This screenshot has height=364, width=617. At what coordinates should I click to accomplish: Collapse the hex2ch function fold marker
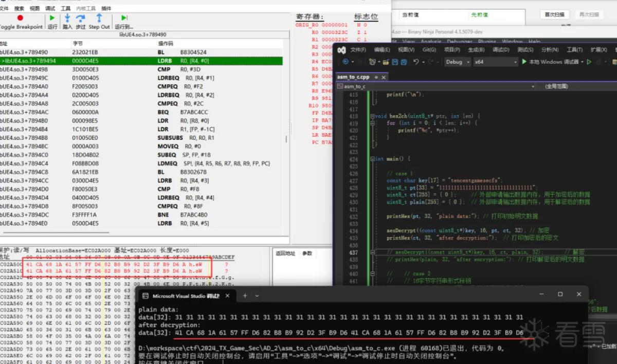371,116
